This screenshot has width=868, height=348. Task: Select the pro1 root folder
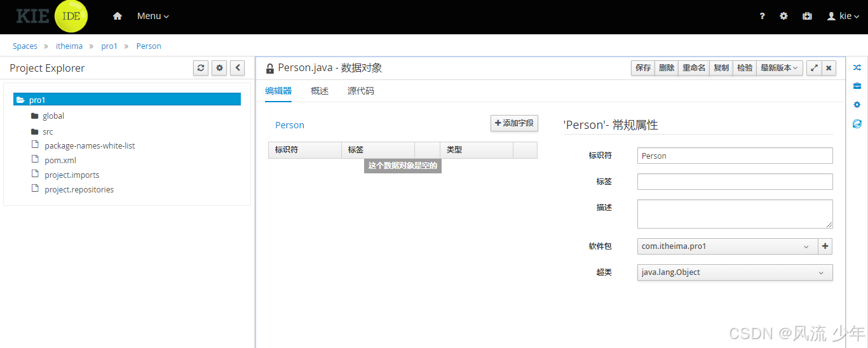(x=127, y=100)
